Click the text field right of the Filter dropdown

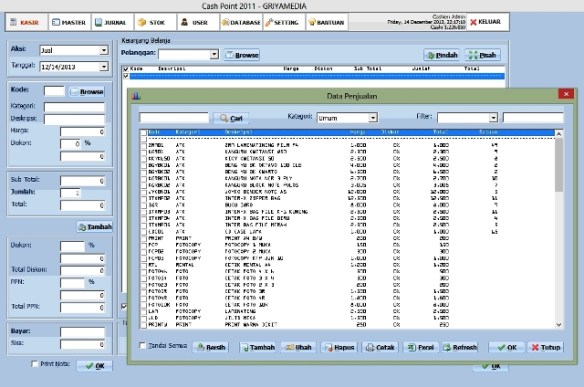coord(533,118)
